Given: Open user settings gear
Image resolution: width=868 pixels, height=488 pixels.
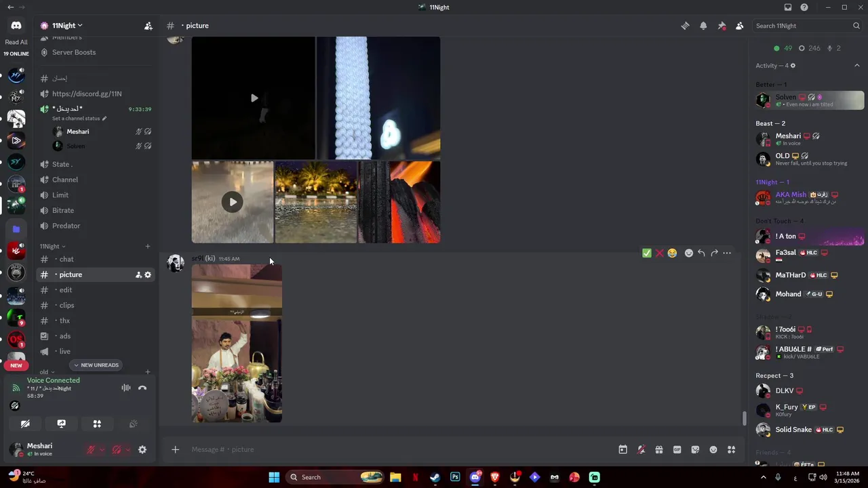Looking at the screenshot, I should (142, 449).
